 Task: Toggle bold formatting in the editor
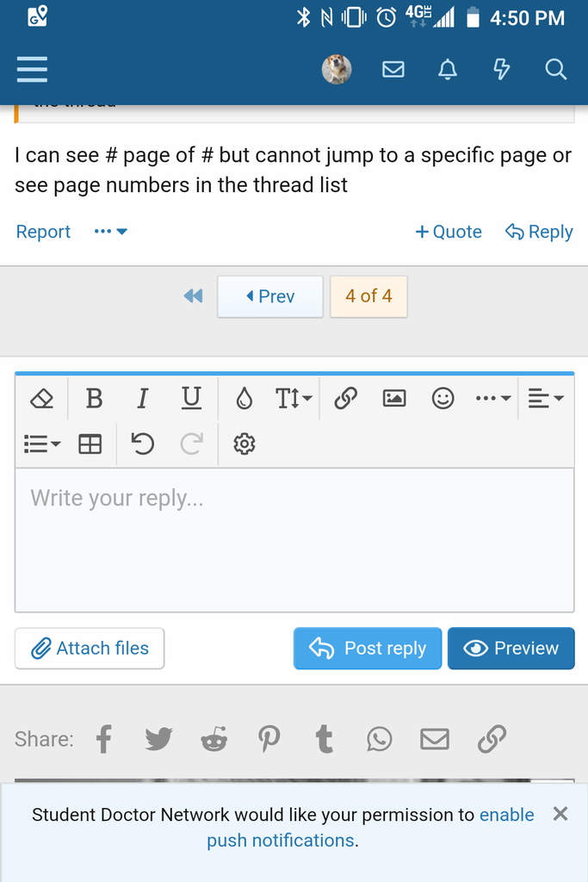point(94,398)
